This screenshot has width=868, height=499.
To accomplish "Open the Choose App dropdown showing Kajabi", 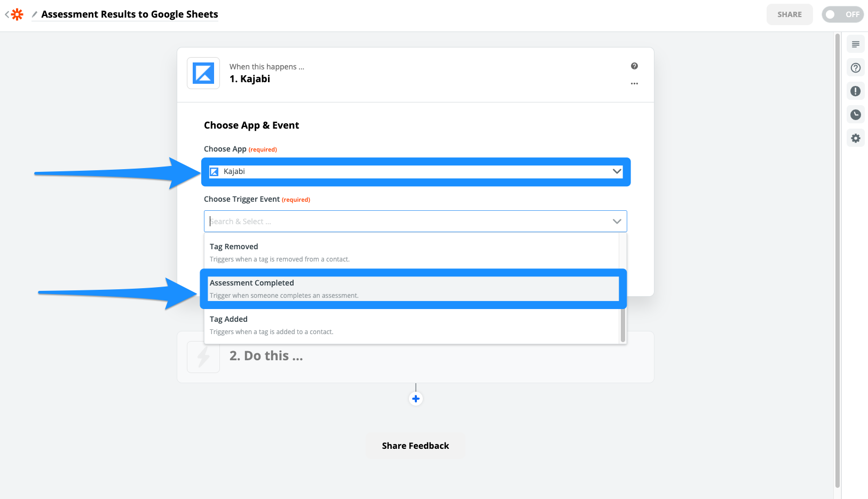I will click(416, 171).
